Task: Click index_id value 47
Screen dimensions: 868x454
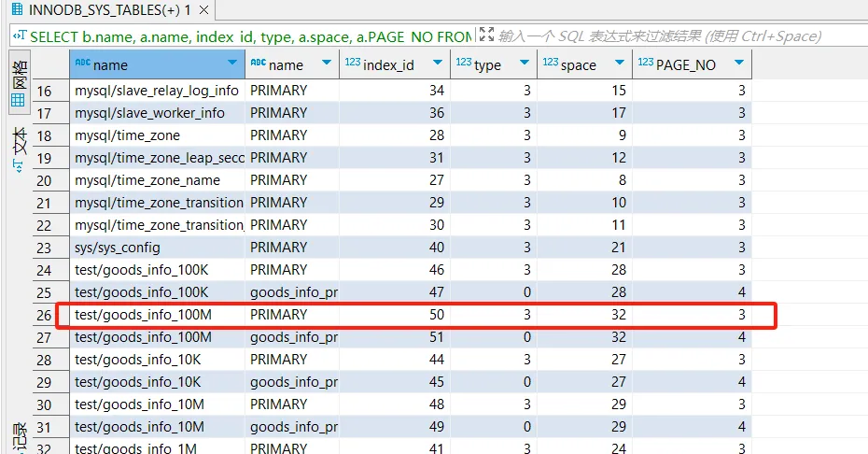Action: click(x=395, y=292)
